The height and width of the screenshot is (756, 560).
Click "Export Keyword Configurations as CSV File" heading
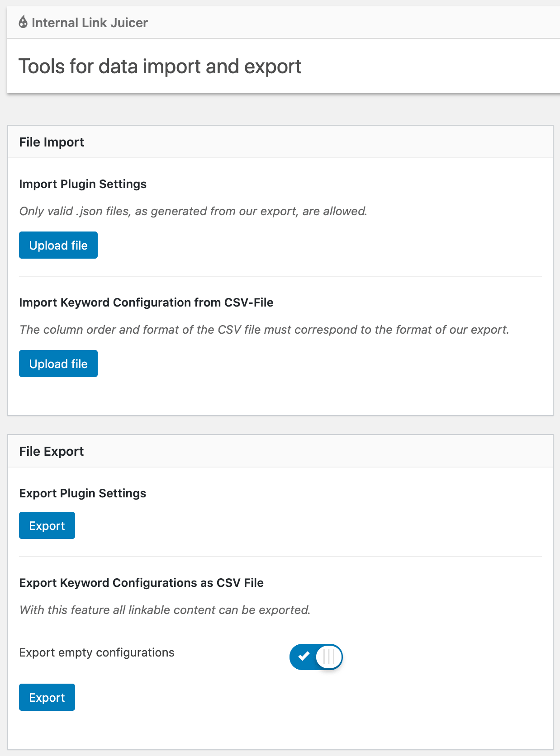141,583
